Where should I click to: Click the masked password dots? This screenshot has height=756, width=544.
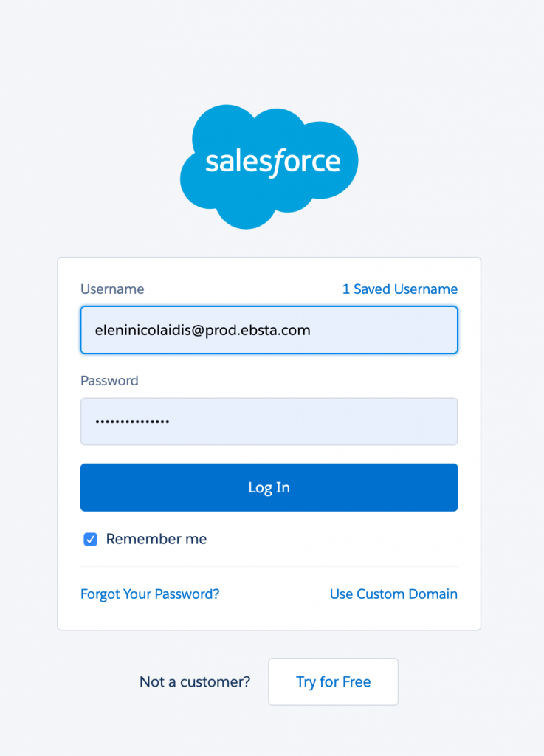(132, 422)
